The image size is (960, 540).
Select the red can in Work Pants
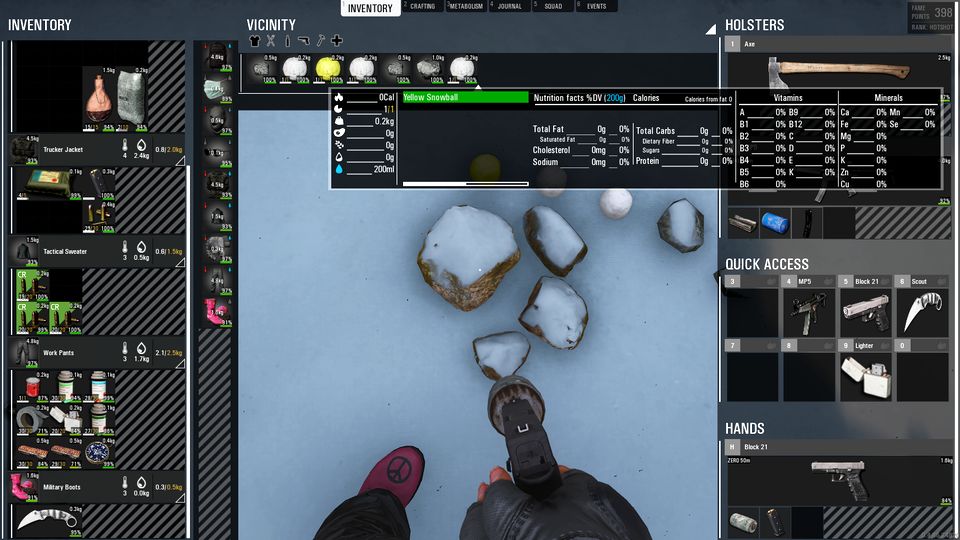[x=32, y=386]
